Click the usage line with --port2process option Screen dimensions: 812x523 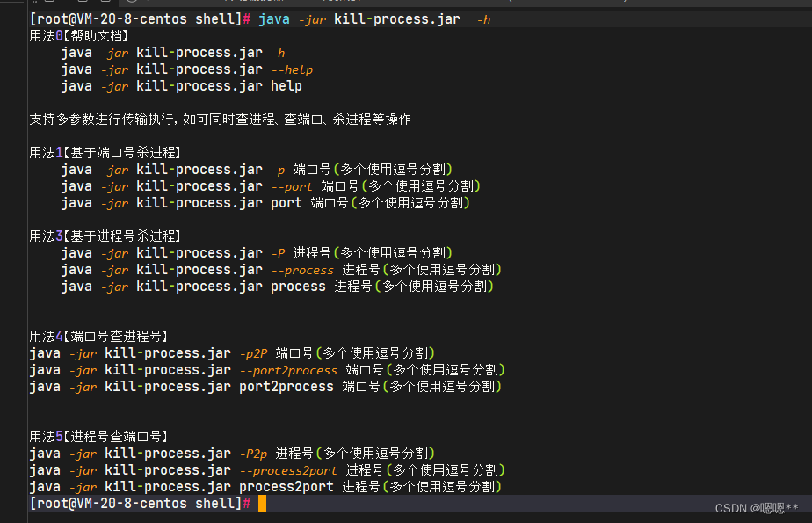click(x=267, y=370)
